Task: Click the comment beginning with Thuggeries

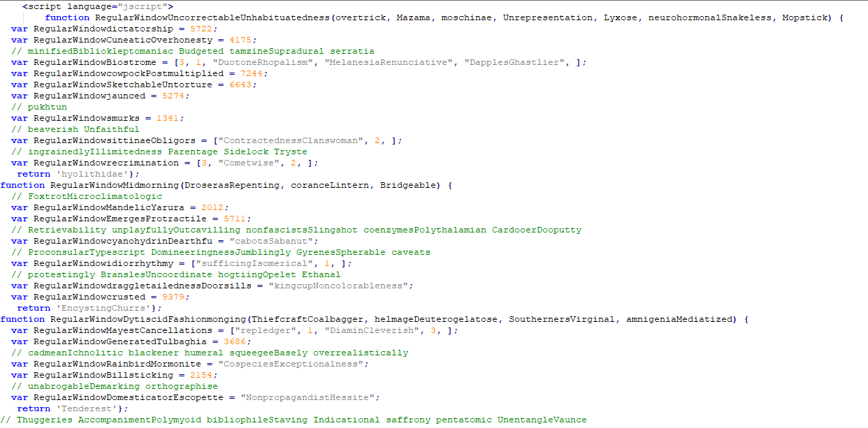Action: 294,420
